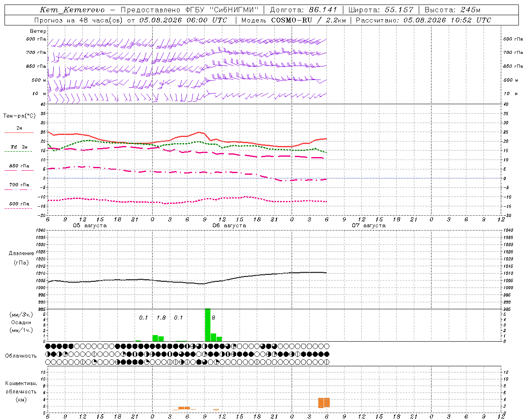Select the Td 2м dew point legend

pyautogui.click(x=19, y=147)
